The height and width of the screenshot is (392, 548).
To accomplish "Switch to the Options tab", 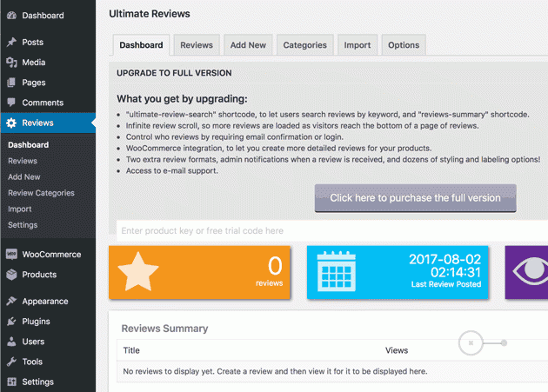I will click(x=404, y=45).
